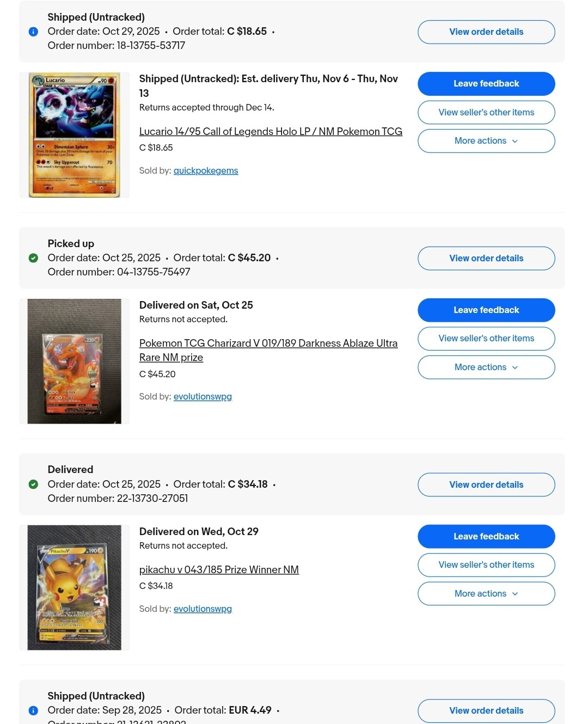View order details for C $18.65 order
588x724 pixels.
(x=486, y=32)
